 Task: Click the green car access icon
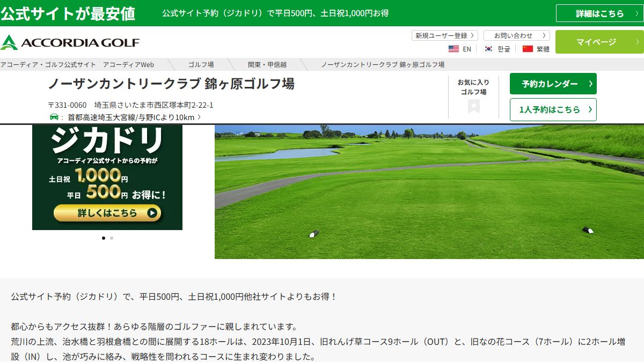coord(54,117)
